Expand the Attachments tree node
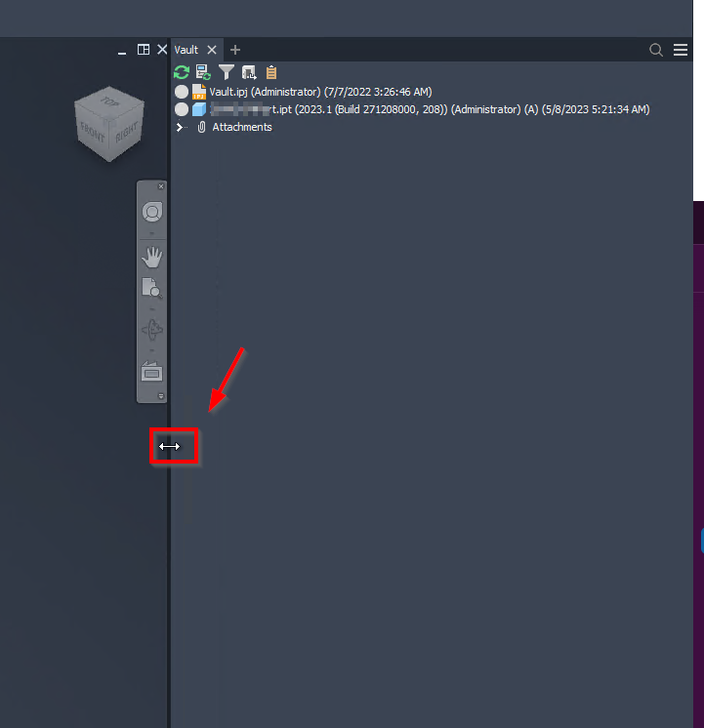 pyautogui.click(x=180, y=127)
